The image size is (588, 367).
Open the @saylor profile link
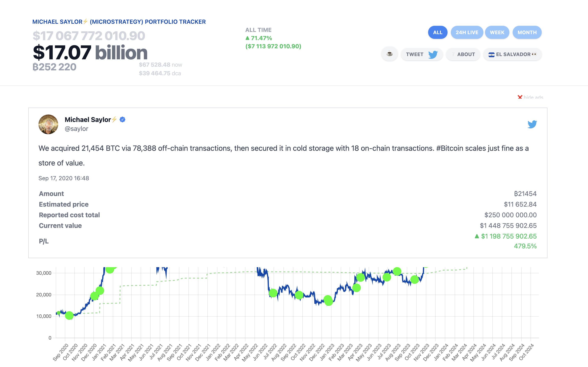pos(77,129)
